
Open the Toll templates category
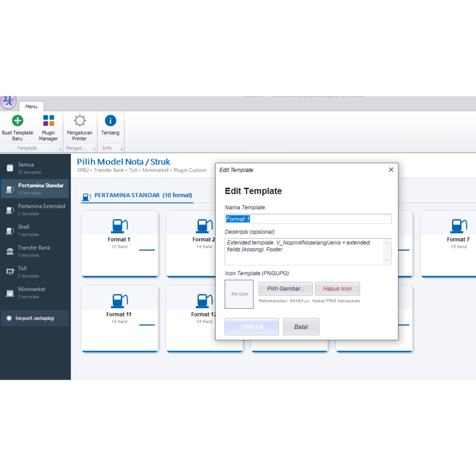(10, 271)
